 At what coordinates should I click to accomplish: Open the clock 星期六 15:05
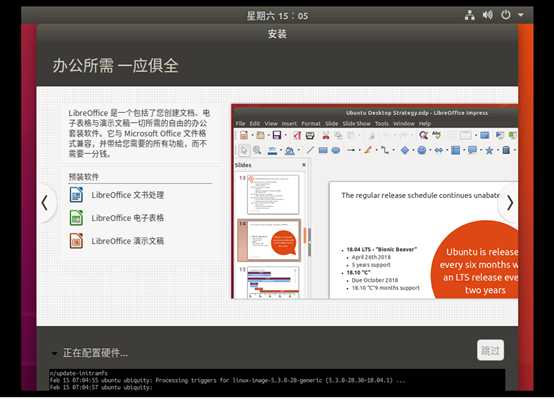tap(277, 16)
